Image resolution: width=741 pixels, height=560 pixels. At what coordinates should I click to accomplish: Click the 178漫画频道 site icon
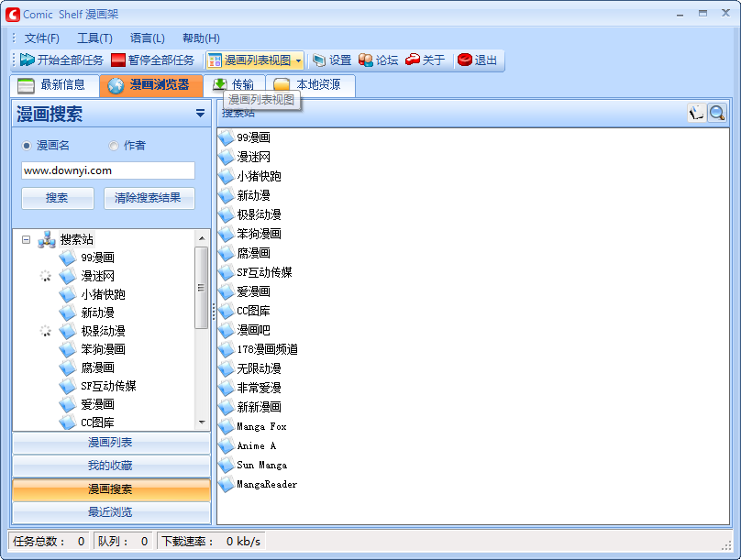point(227,349)
